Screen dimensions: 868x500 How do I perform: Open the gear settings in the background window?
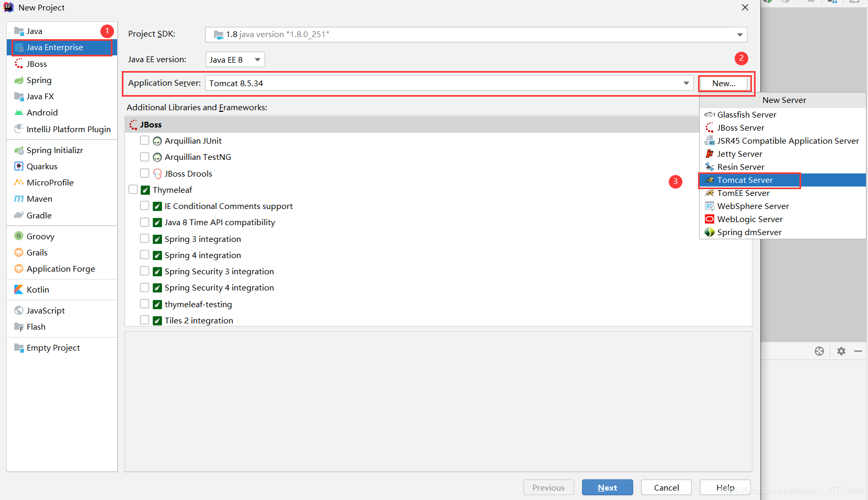click(x=841, y=351)
